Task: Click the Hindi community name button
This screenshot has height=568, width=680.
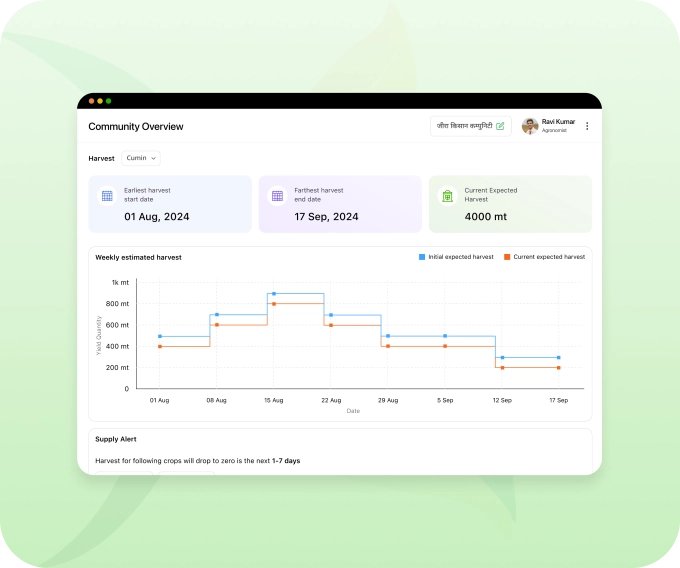Action: pos(471,126)
